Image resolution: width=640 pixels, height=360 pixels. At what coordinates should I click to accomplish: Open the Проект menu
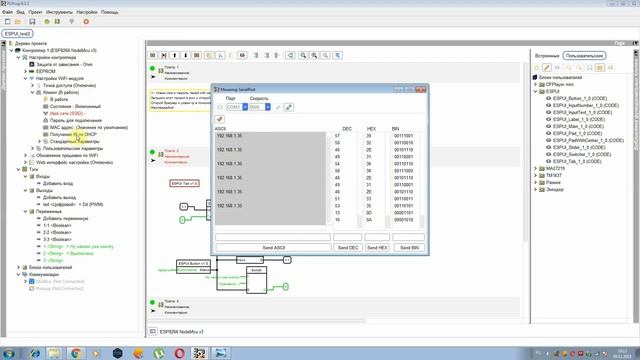coord(35,12)
